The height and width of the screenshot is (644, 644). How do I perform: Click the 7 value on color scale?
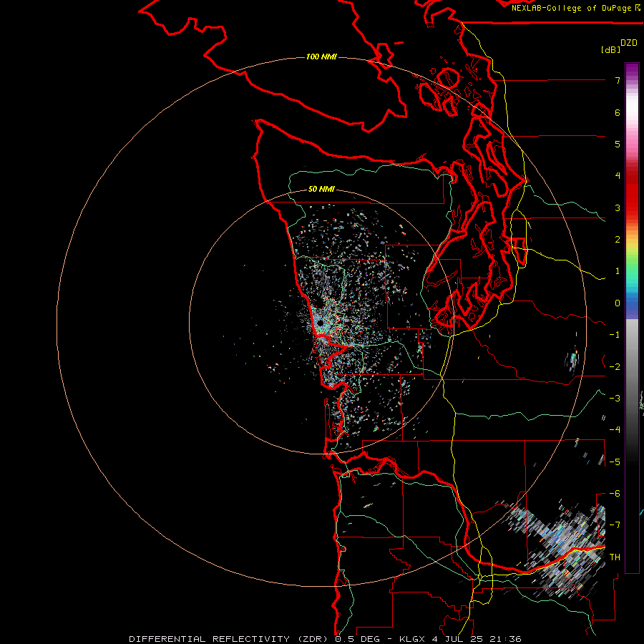point(618,80)
